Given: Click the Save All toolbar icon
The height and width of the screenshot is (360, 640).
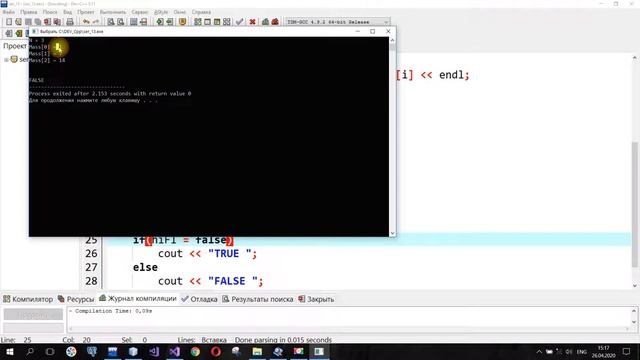Looking at the screenshot, I should pyautogui.click(x=38, y=22).
